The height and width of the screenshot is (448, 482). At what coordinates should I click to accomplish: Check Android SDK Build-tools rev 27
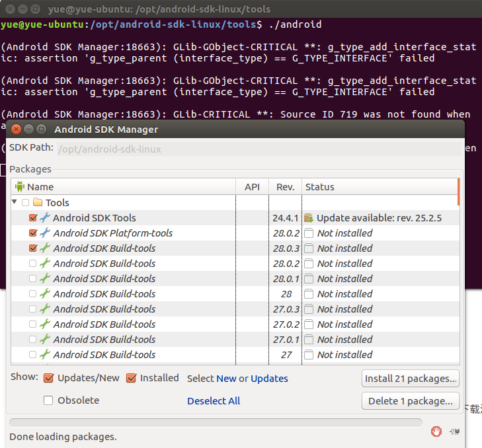[32, 355]
